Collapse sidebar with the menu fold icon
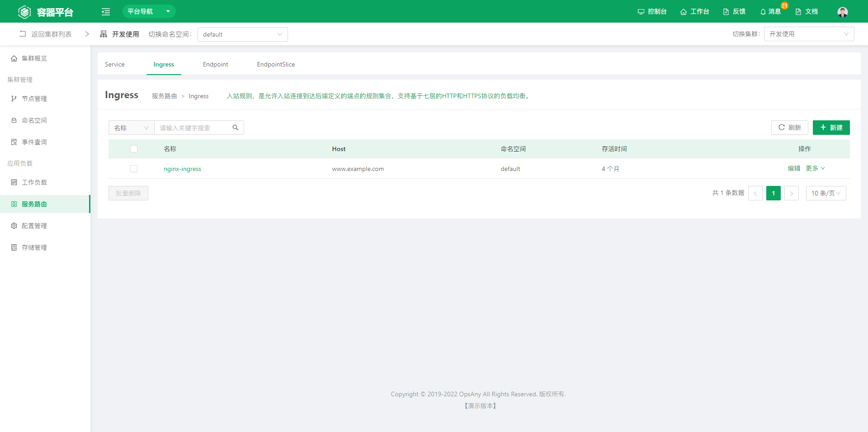 (x=106, y=12)
